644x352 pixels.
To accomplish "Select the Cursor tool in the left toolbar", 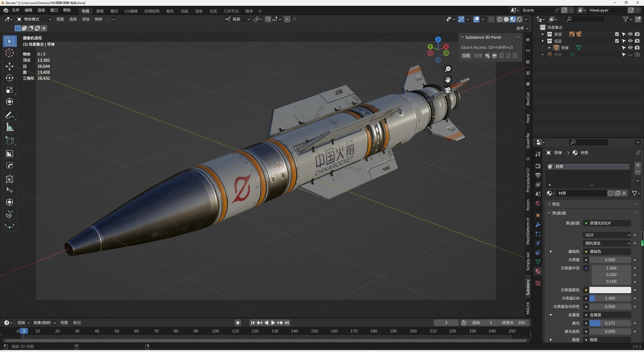I will click(x=10, y=53).
